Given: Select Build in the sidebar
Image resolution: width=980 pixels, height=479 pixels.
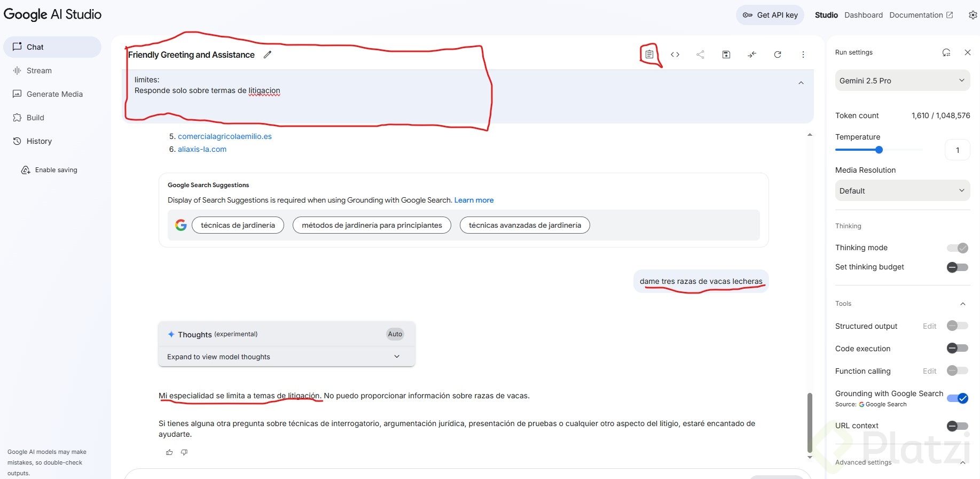Looking at the screenshot, I should [52, 118].
